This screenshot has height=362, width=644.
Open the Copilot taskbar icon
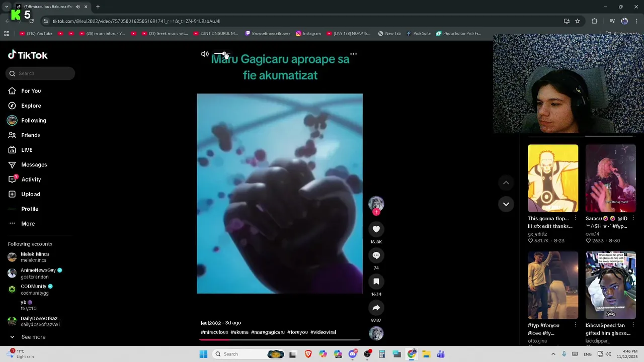[323, 354]
